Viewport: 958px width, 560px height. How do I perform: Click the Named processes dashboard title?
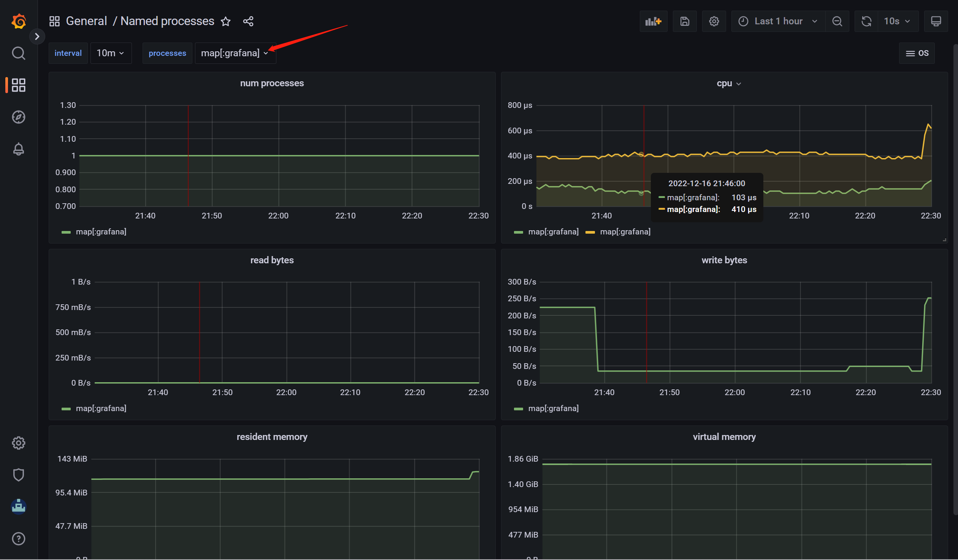[x=167, y=21]
